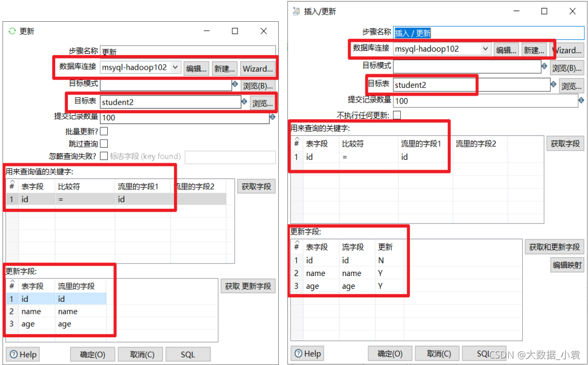Click 获取字段 button in 更新 window
The height and width of the screenshot is (365, 588).
(256, 186)
